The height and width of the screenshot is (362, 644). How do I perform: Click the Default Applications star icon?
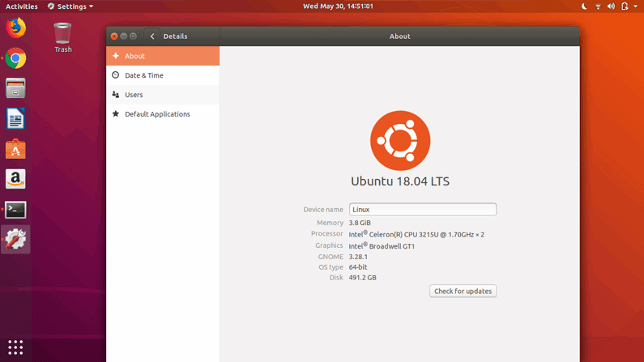point(115,113)
